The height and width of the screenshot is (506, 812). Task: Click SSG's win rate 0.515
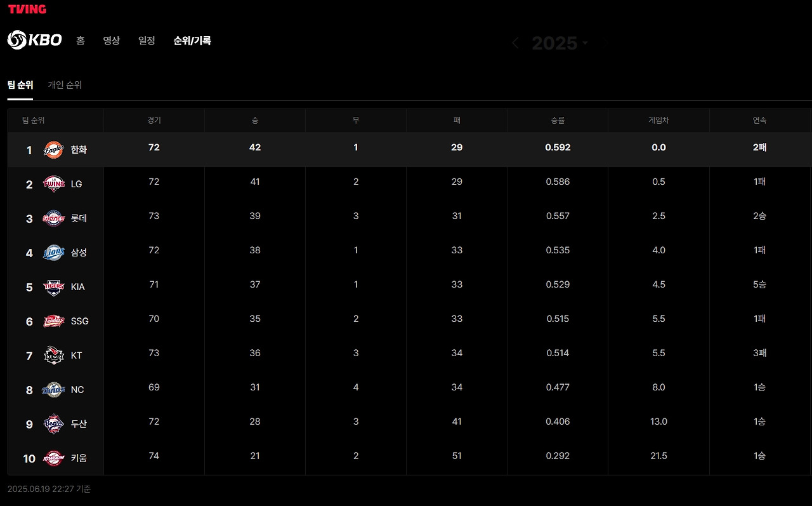coord(558,319)
